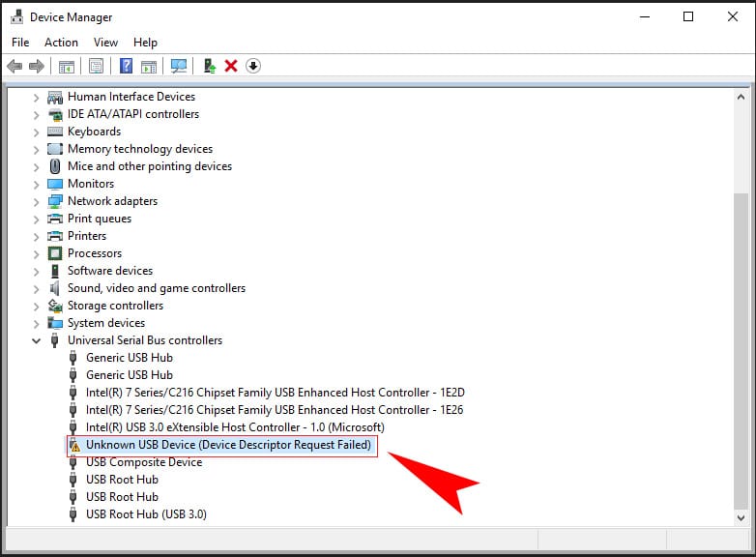756x557 pixels.
Task: Click the Human Interface Devices category icon
Action: [55, 98]
